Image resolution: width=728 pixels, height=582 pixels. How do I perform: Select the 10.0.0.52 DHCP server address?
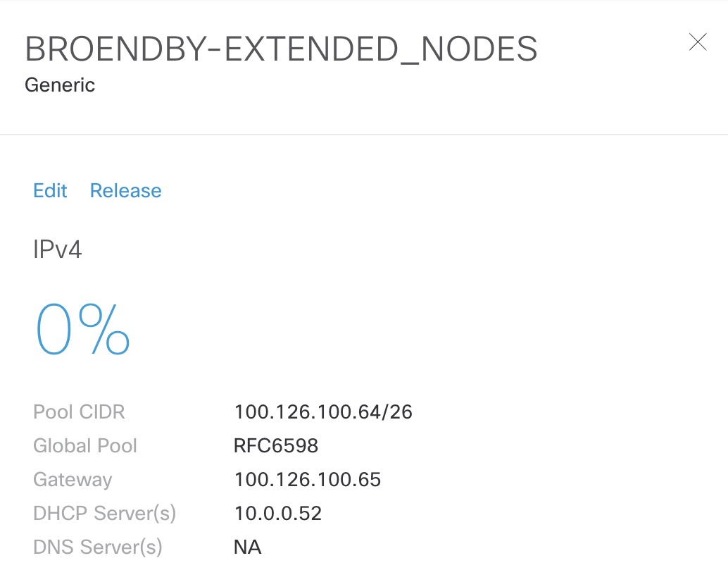coord(277,513)
